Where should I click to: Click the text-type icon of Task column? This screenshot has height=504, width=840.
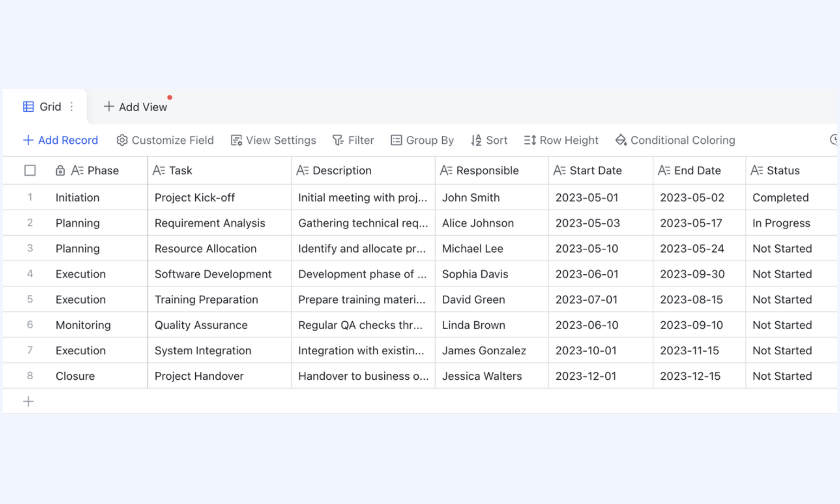pyautogui.click(x=159, y=171)
